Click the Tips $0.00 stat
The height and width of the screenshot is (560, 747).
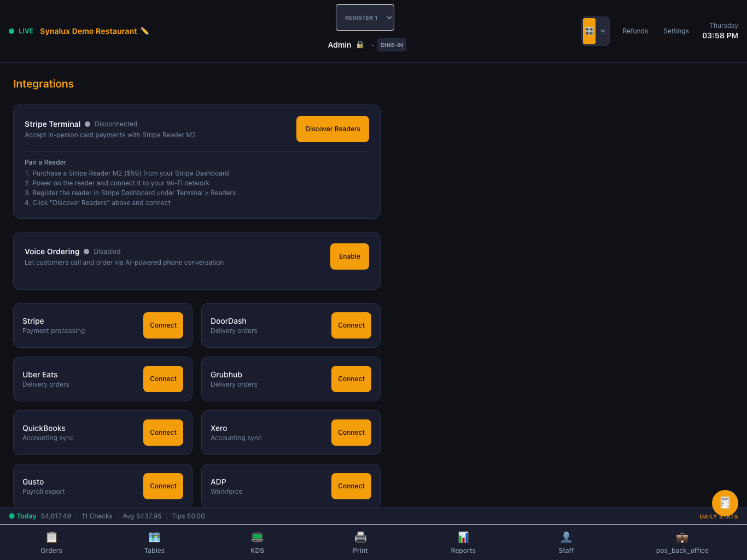pos(188,516)
